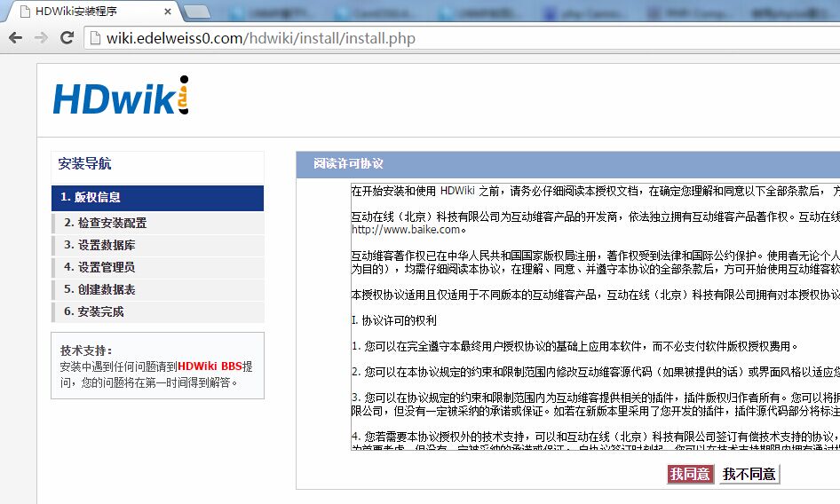The width and height of the screenshot is (840, 504).
Task: Select step 3. 设置数据库
Action: pyautogui.click(x=157, y=245)
